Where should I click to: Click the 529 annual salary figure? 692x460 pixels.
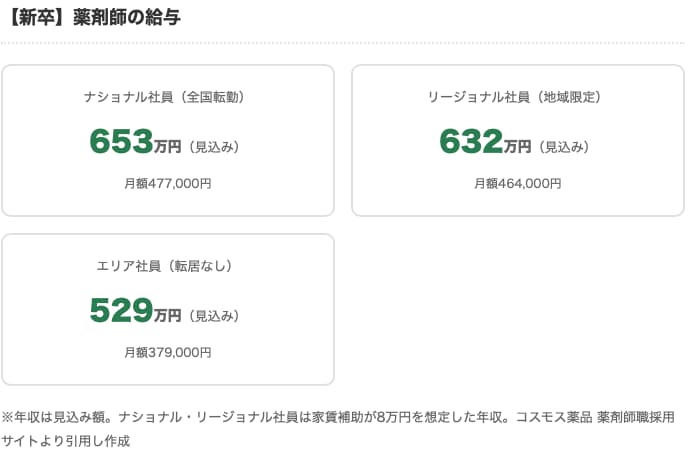pyautogui.click(x=120, y=311)
